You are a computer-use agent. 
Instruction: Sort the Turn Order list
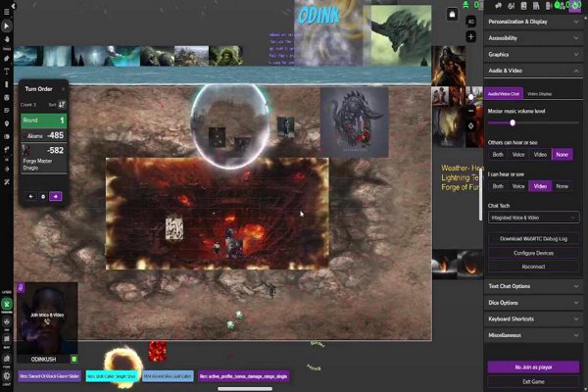(x=62, y=104)
